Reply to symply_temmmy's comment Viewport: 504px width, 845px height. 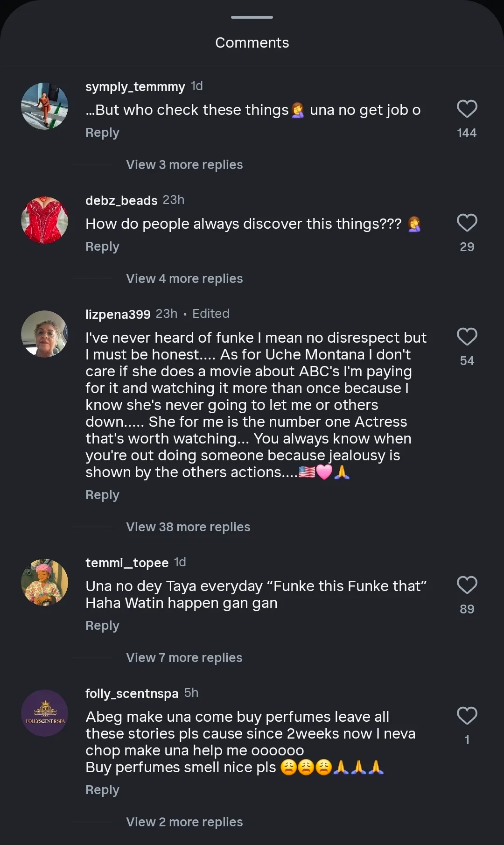[x=102, y=133]
